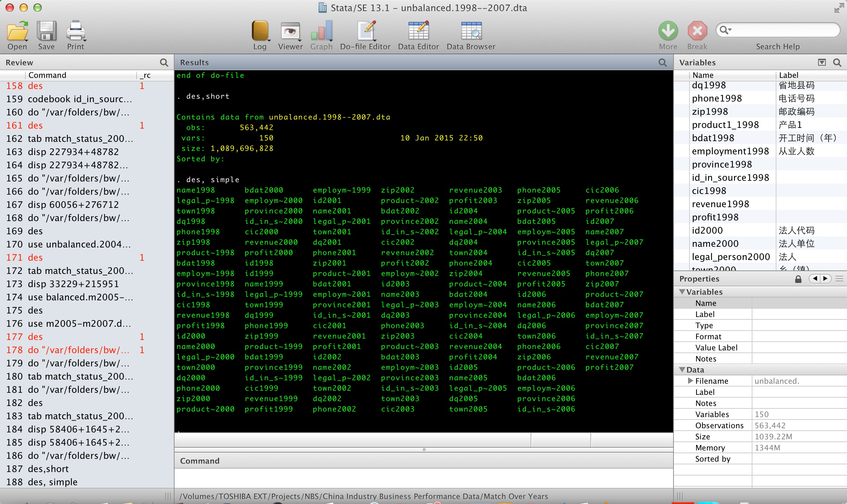Collapse the Variables section in Properties
Image resolution: width=847 pixels, height=504 pixels.
[x=682, y=292]
